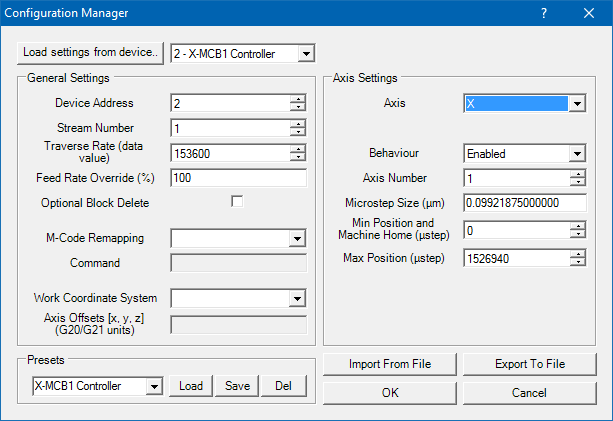This screenshot has height=421, width=613.
Task: Increase Traverse Rate with up arrow
Action: pos(298,149)
